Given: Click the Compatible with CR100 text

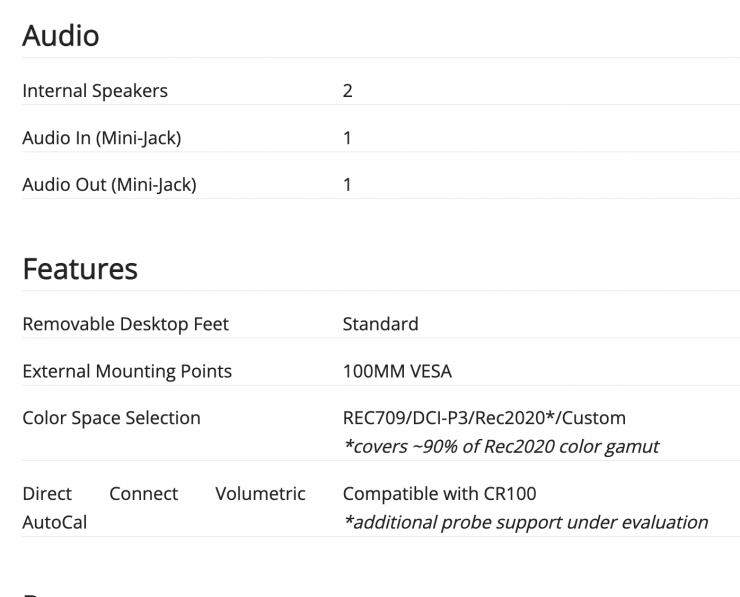Looking at the screenshot, I should coord(439,494).
